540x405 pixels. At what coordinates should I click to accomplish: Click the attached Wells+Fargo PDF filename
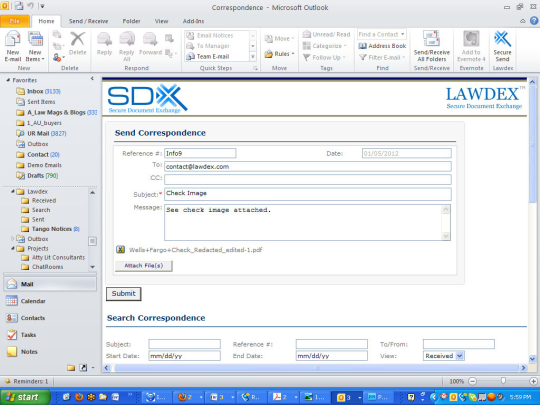pos(196,250)
